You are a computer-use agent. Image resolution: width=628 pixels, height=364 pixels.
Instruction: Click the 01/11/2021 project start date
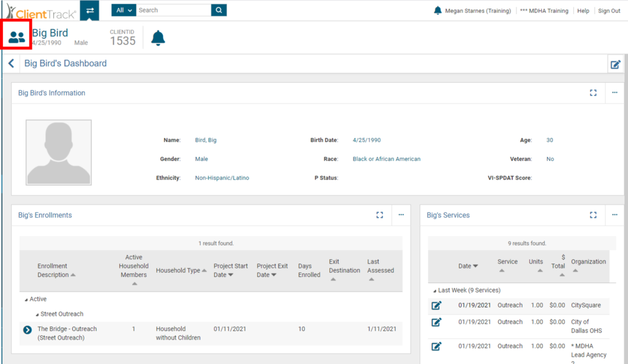230,329
